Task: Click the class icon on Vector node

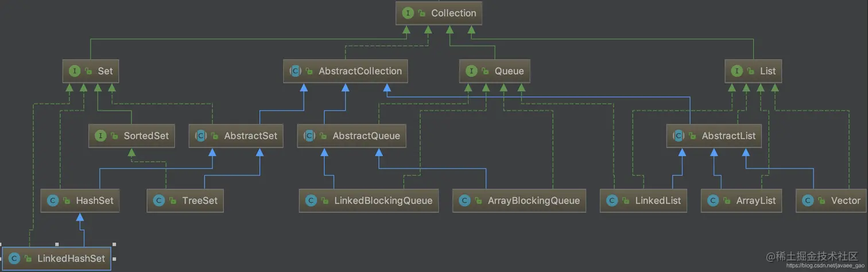Action: 808,201
